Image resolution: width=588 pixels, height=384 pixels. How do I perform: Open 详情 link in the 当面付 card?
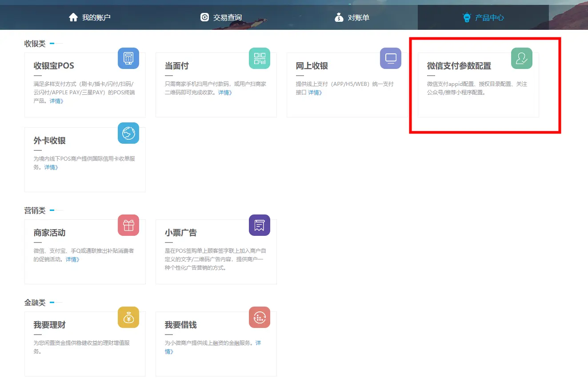pyautogui.click(x=225, y=93)
